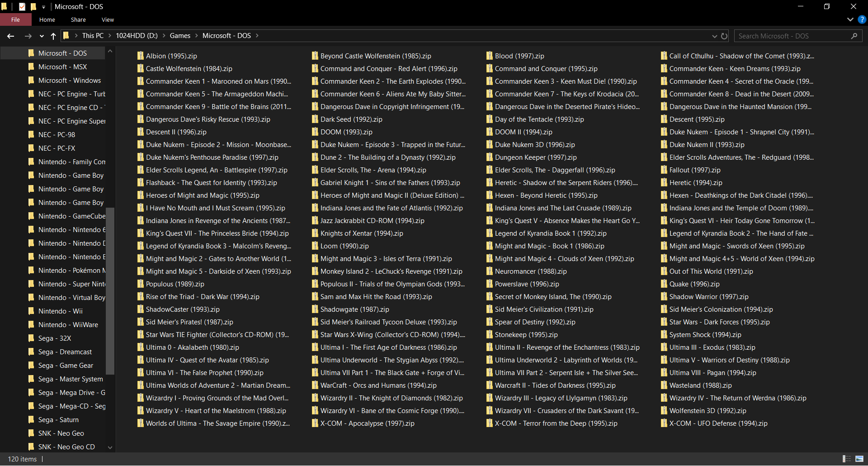Viewport: 868px width, 466px height.
Task: Click the sidebar scroll up arrow
Action: [x=110, y=52]
